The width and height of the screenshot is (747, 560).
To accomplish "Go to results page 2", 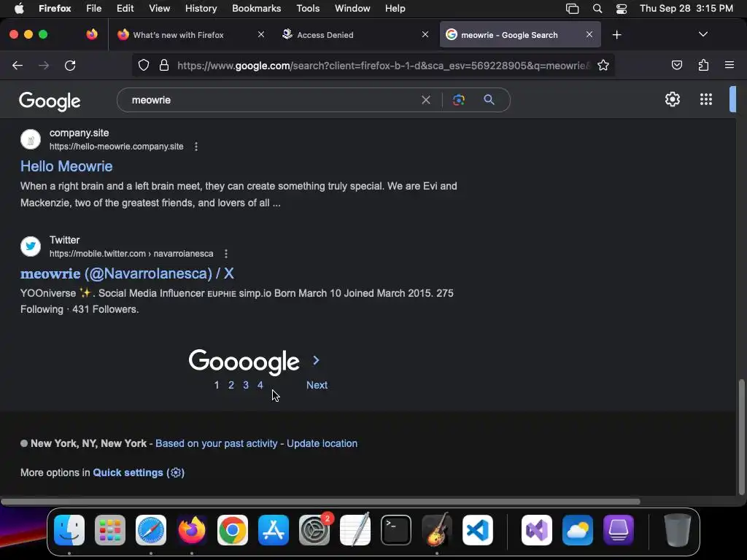I will pyautogui.click(x=231, y=385).
